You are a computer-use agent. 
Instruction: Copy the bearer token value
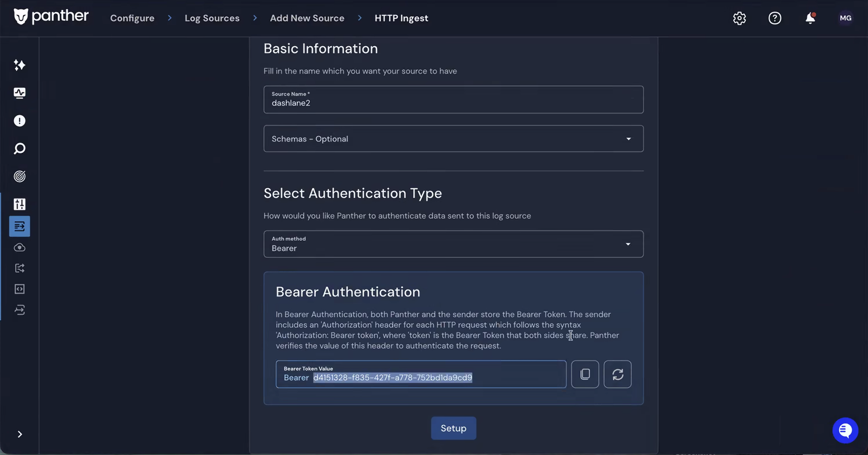[585, 374]
